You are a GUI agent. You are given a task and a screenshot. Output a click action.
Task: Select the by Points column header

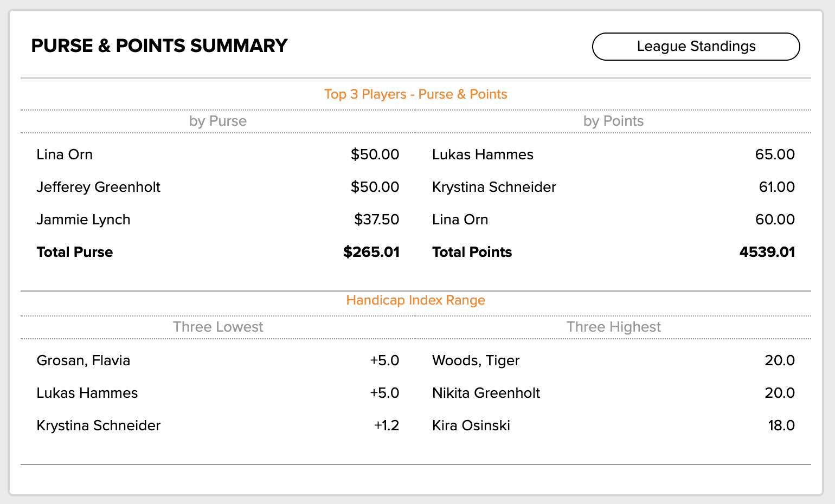click(614, 121)
